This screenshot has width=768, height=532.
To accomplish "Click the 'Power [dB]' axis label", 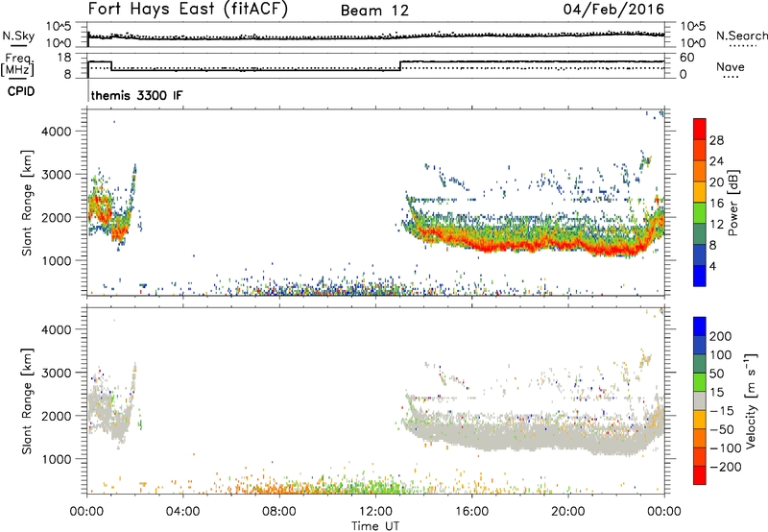I will [732, 203].
